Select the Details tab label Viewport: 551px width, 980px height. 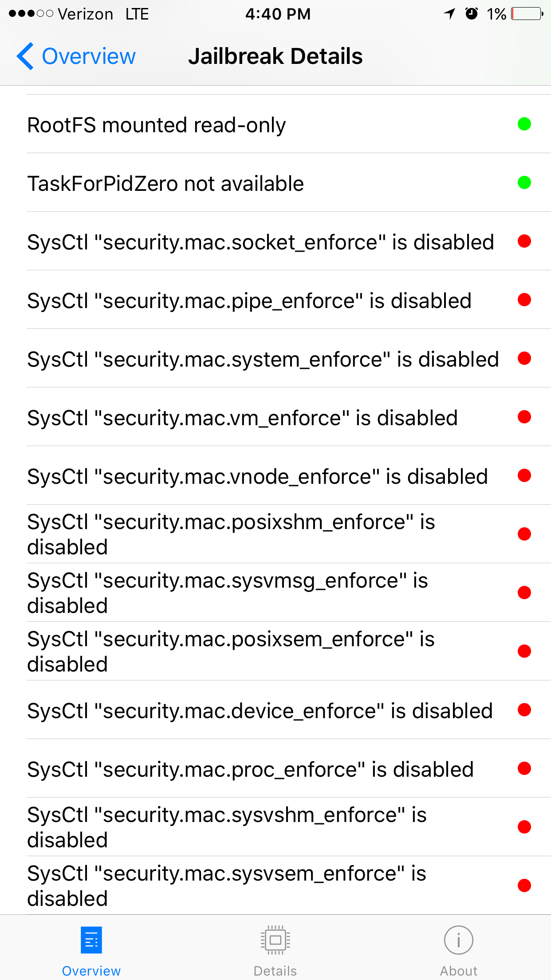(x=275, y=971)
